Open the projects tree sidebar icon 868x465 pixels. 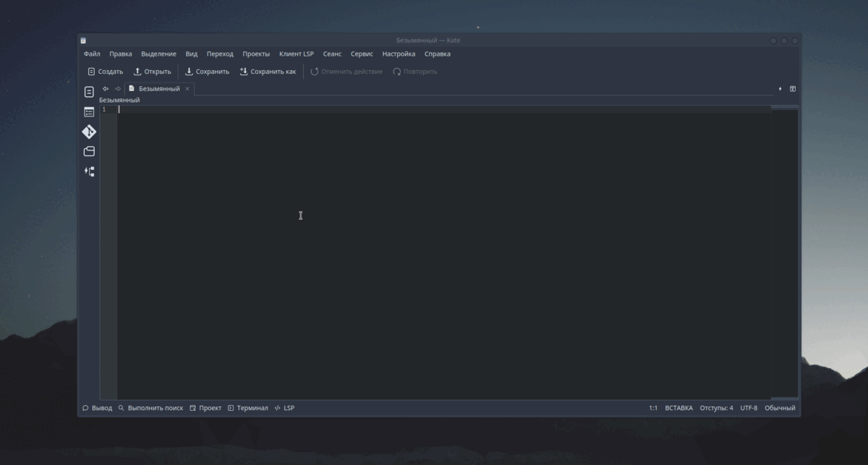89,171
